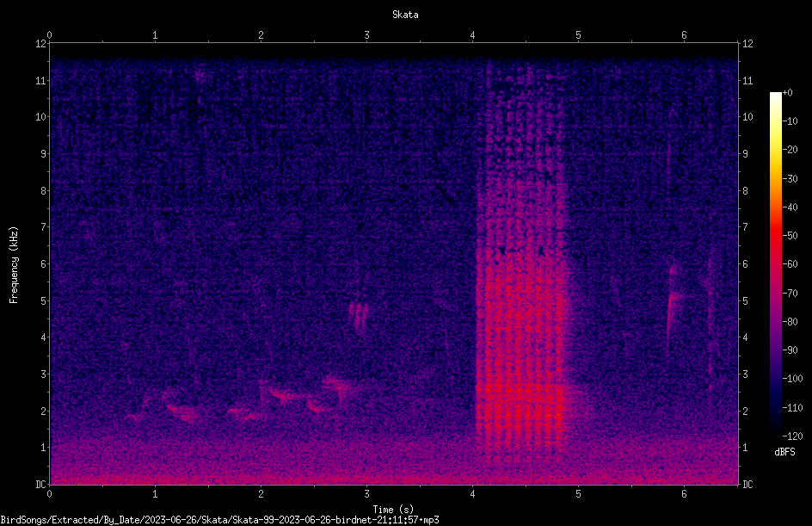Click the "-60" color scale label

(x=790, y=264)
